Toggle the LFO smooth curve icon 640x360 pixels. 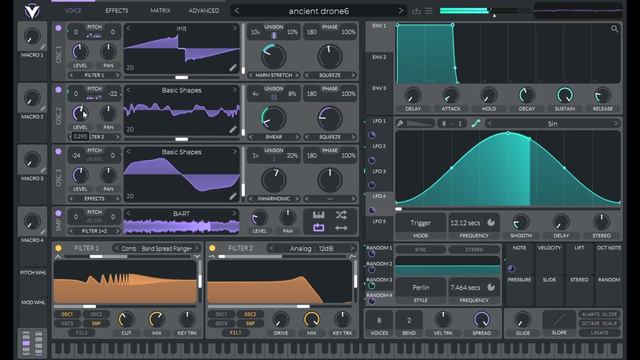476,123
